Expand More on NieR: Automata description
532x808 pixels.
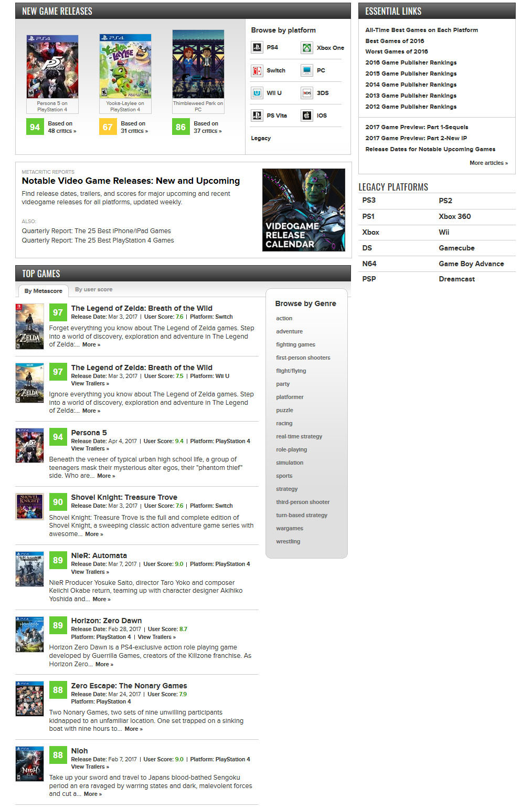coord(101,599)
